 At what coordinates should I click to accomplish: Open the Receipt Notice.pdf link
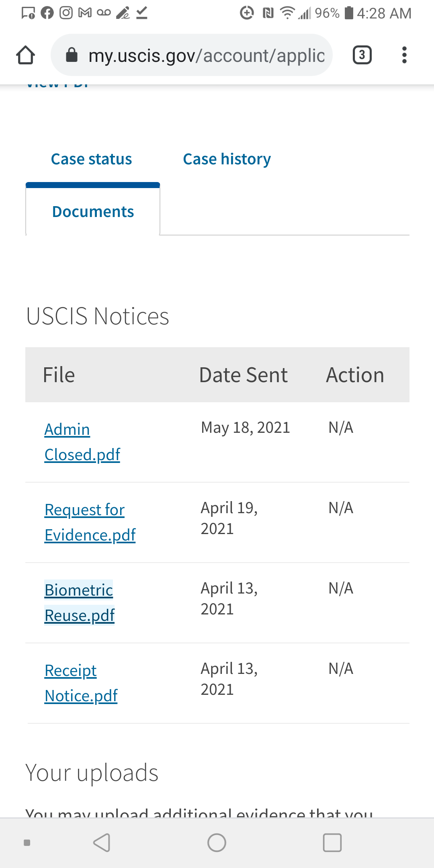pyautogui.click(x=81, y=683)
